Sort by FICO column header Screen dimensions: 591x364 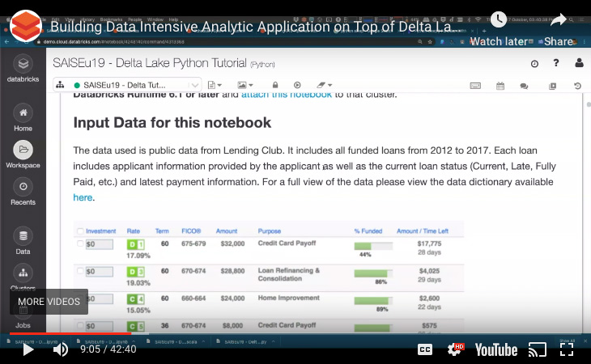coord(191,231)
